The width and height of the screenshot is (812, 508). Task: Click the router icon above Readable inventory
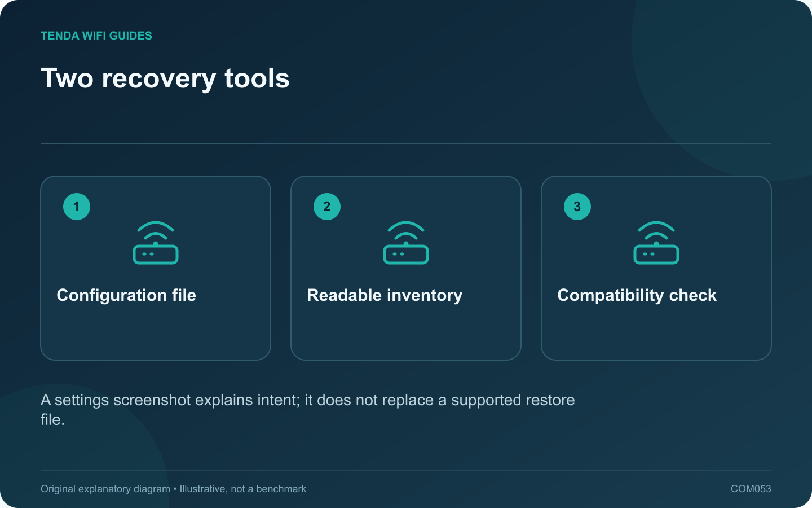click(x=406, y=243)
